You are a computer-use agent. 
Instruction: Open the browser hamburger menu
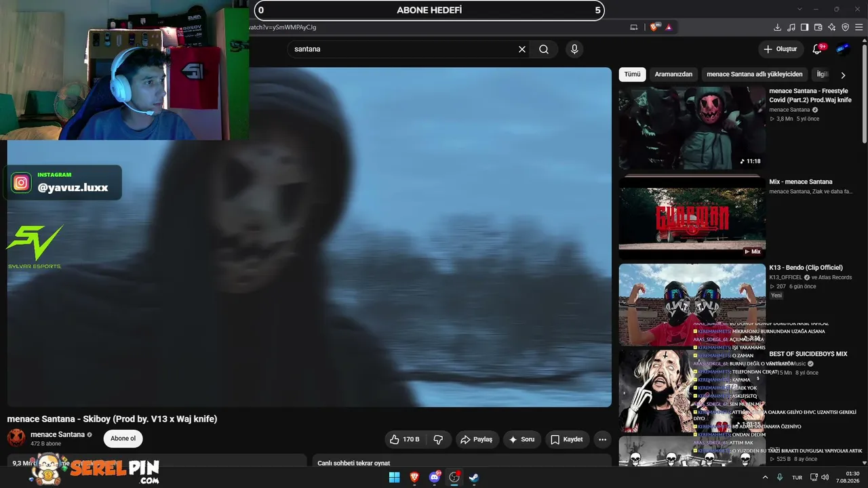coord(859,27)
